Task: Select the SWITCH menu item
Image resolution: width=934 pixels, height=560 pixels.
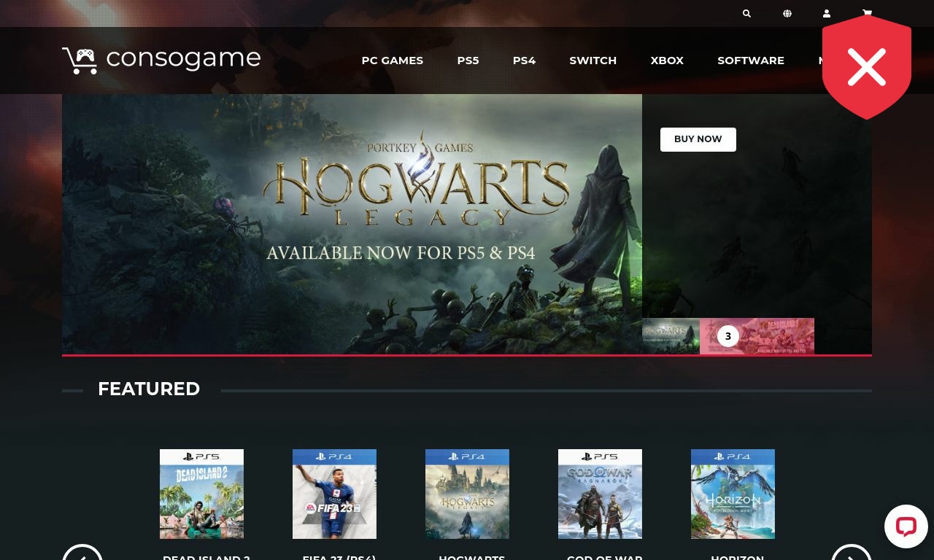Action: coord(593,61)
